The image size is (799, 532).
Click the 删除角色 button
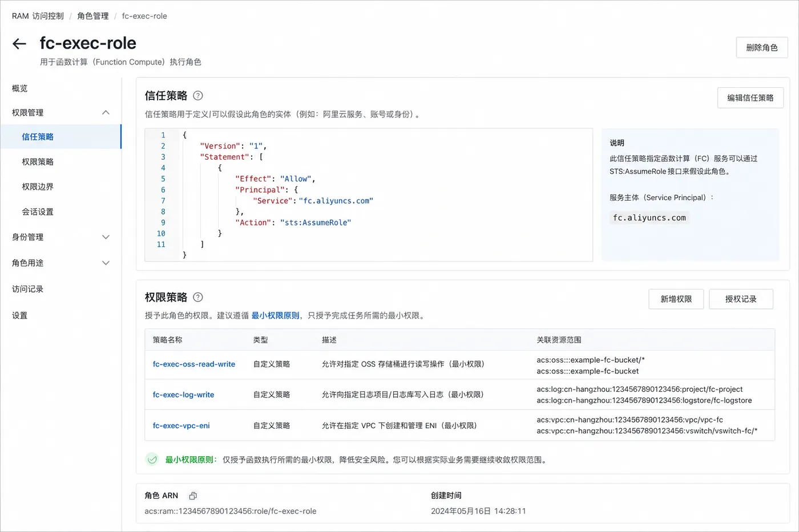click(x=762, y=48)
